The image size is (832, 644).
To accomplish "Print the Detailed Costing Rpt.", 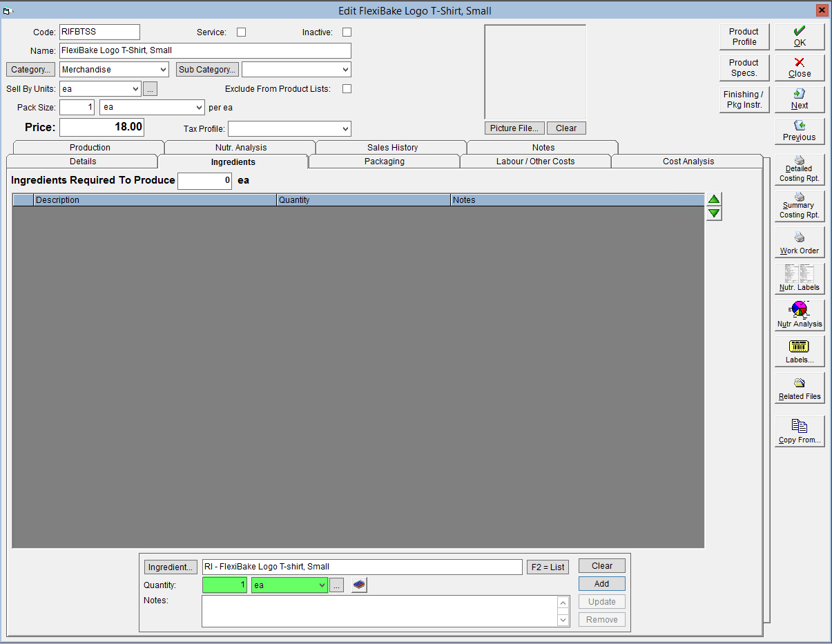I will [800, 169].
